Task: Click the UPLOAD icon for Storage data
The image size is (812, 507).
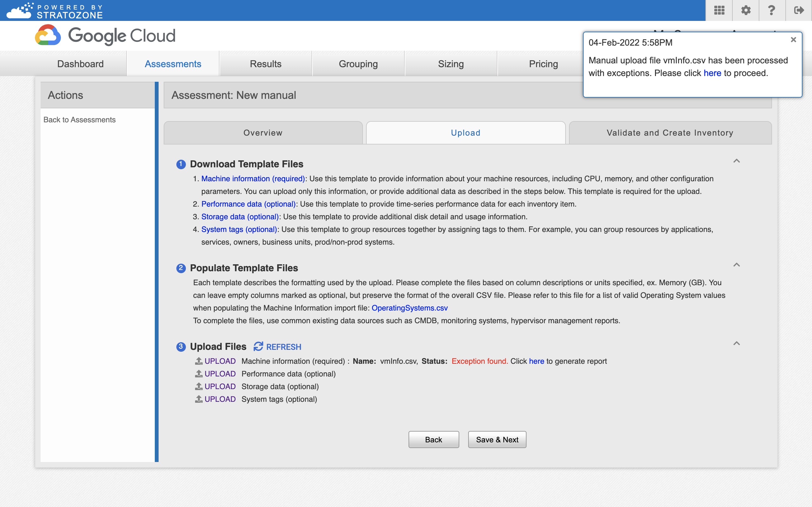Action: (x=199, y=386)
